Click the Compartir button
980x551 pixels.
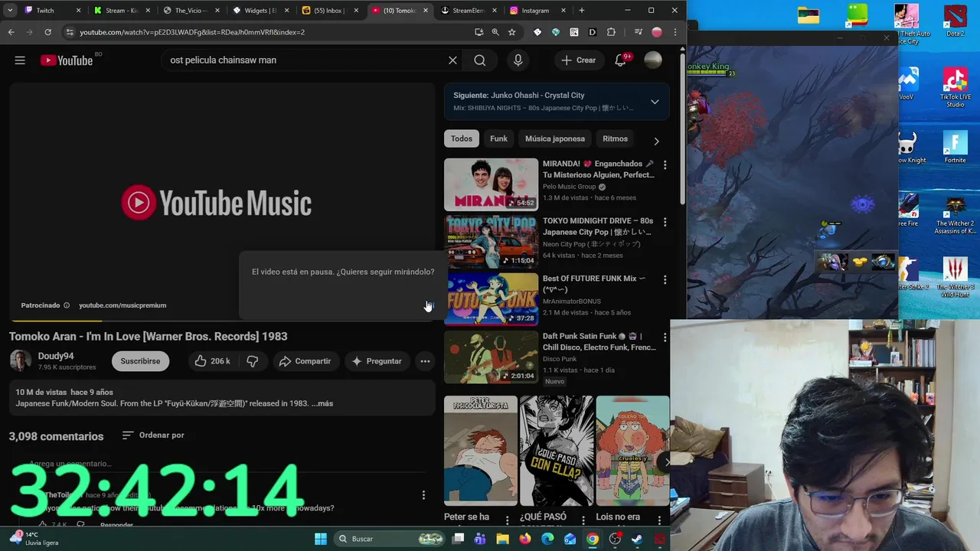pyautogui.click(x=305, y=361)
